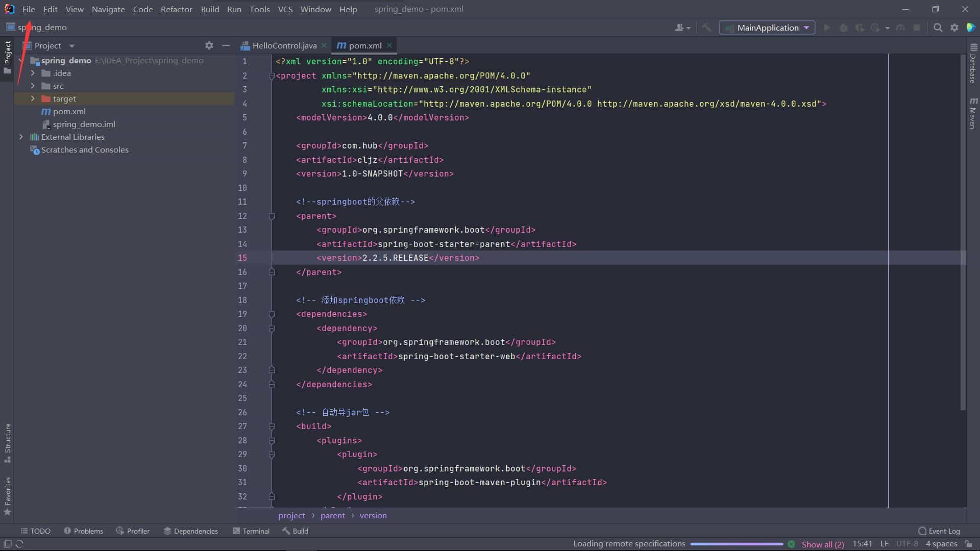This screenshot has width=980, height=551.
Task: Toggle the Database tool window on right
Action: click(x=973, y=63)
